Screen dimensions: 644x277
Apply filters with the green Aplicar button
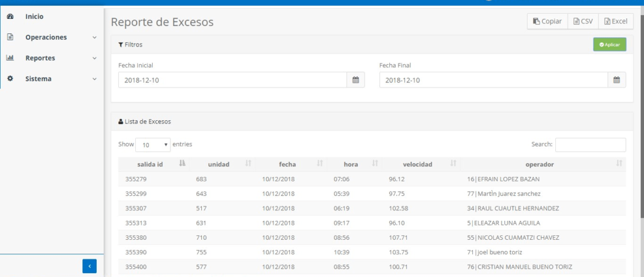(609, 45)
